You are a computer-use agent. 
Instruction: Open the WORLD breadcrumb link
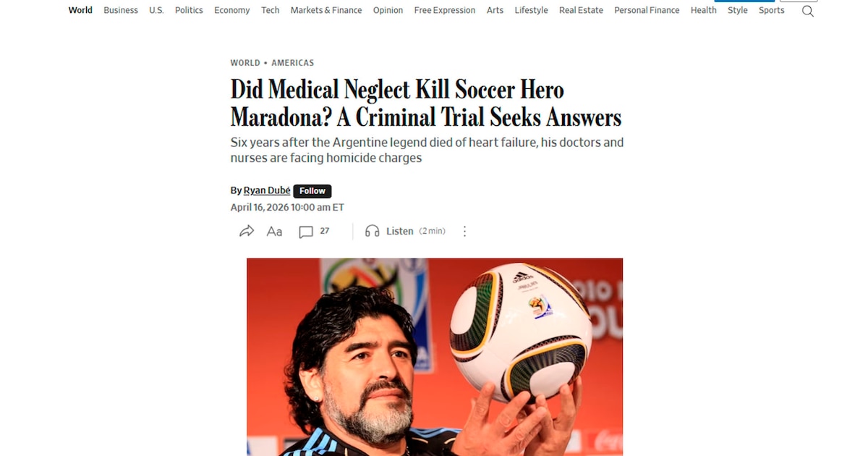pyautogui.click(x=245, y=63)
